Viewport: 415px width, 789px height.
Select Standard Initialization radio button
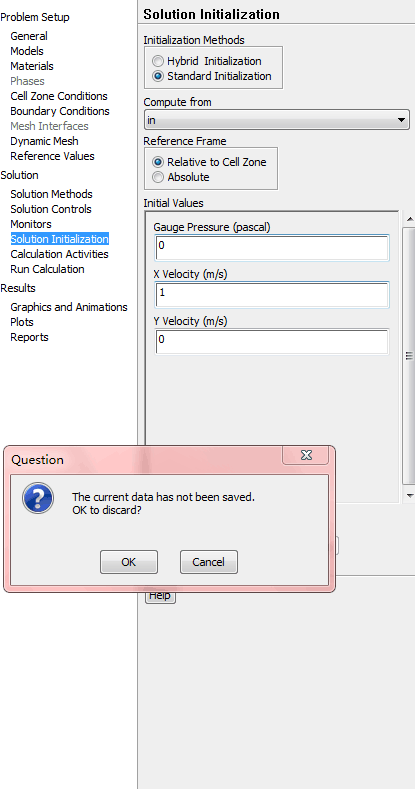[158, 76]
